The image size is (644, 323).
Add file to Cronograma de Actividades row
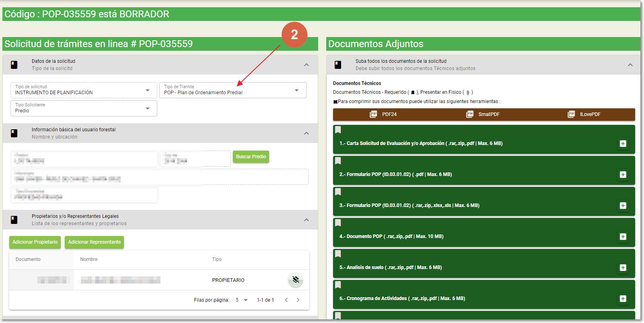point(623,299)
